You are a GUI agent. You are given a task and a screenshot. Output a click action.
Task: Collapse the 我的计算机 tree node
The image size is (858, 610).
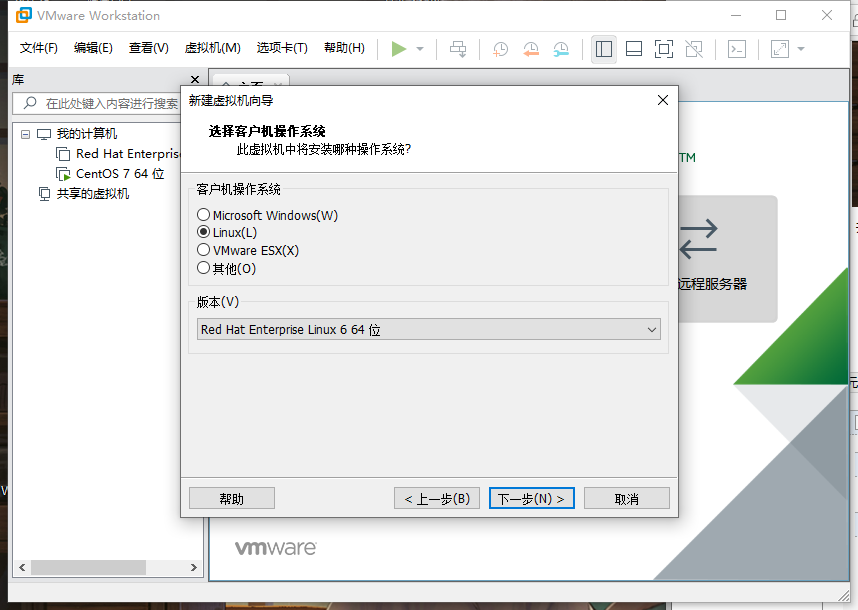point(25,134)
